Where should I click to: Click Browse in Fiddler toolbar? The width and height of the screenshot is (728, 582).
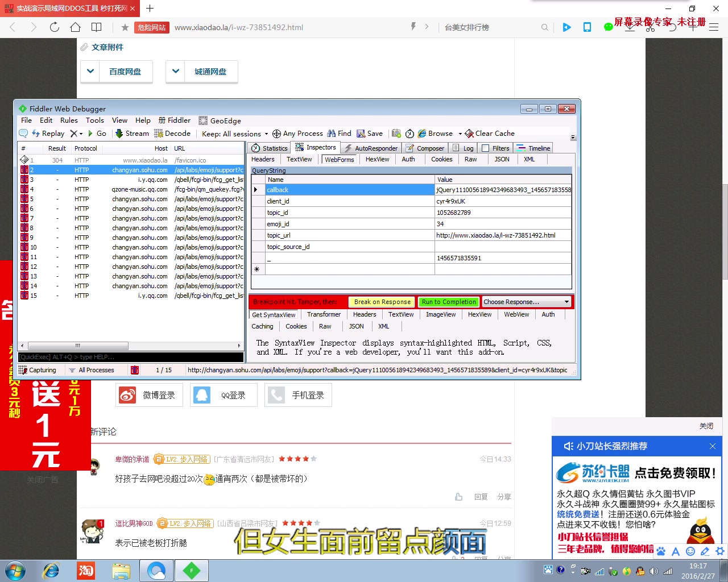(435, 134)
